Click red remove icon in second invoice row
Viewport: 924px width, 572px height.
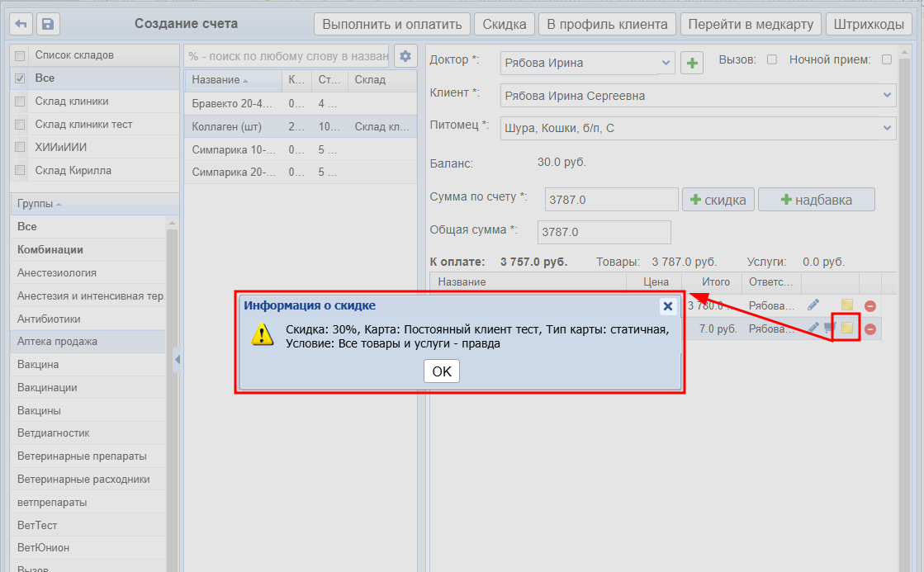870,329
